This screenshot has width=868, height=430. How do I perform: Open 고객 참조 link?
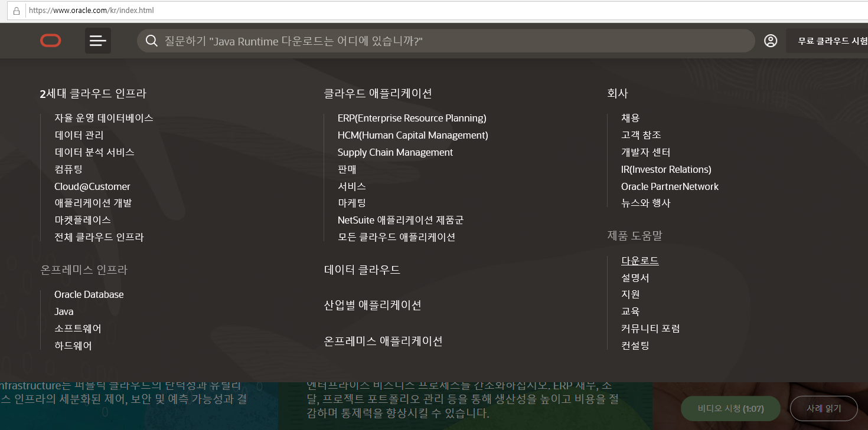point(641,135)
